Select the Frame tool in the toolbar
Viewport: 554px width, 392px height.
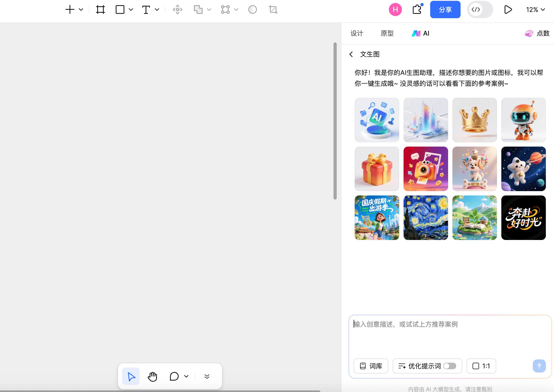pyautogui.click(x=100, y=10)
